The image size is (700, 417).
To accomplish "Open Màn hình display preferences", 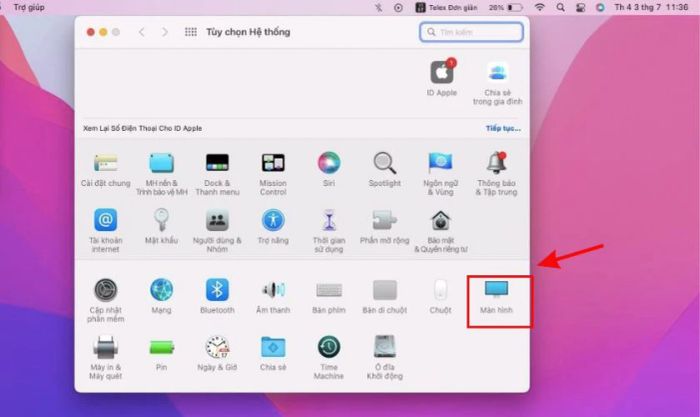I will point(496,296).
